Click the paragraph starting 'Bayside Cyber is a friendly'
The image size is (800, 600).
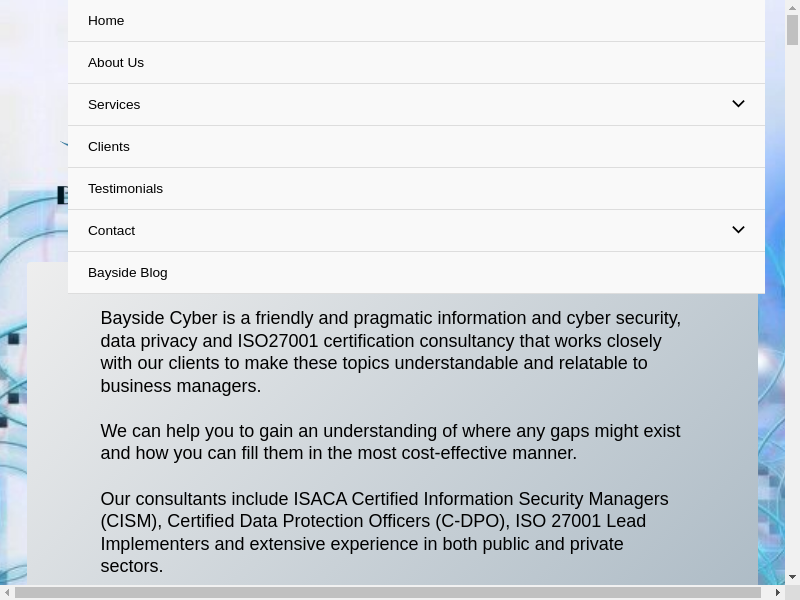[390, 352]
